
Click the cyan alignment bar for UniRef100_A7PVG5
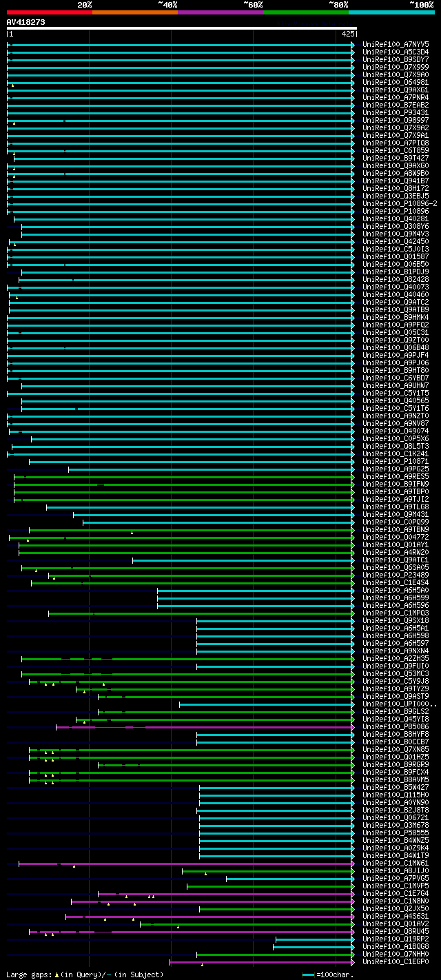coord(290,878)
